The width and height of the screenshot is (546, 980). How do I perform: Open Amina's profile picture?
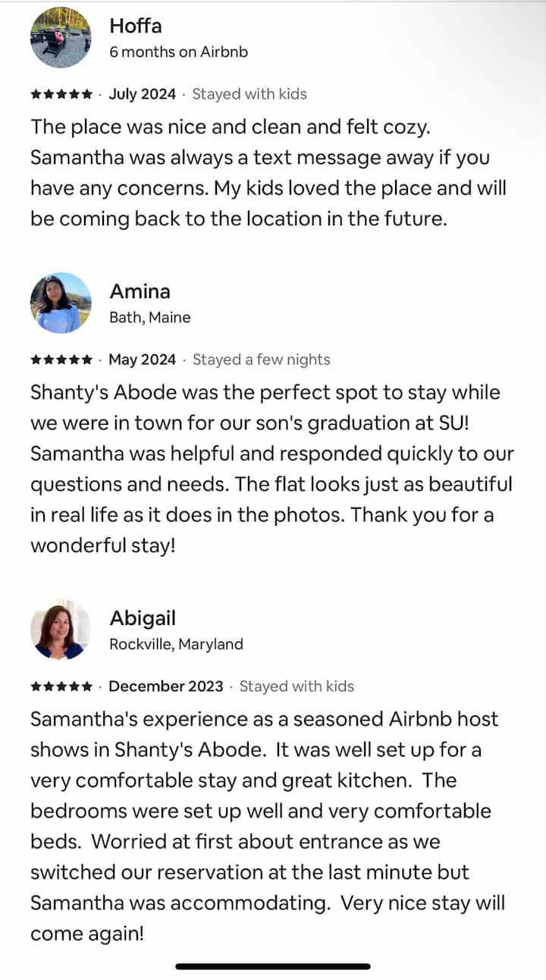[61, 303]
